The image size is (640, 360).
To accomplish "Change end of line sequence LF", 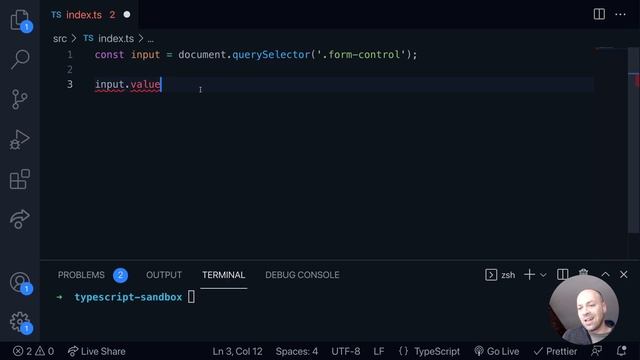I will 378,351.
